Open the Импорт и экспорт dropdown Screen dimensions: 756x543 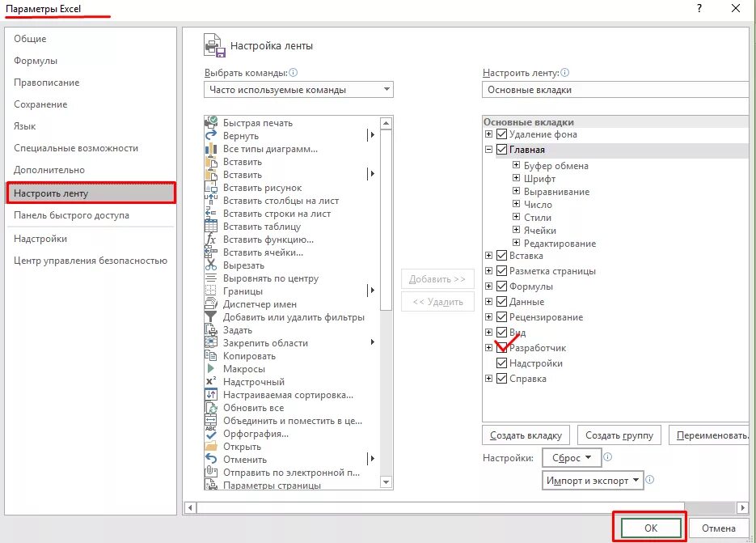tap(593, 480)
